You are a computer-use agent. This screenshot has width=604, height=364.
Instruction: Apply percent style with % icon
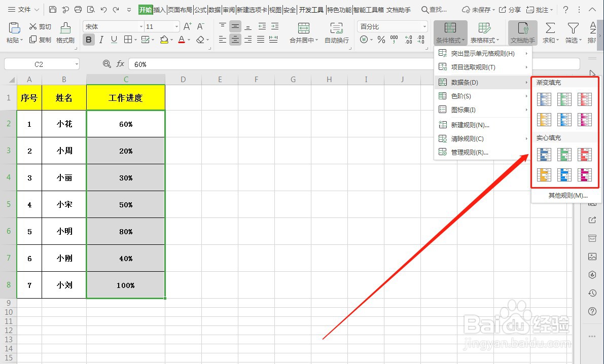tap(381, 40)
